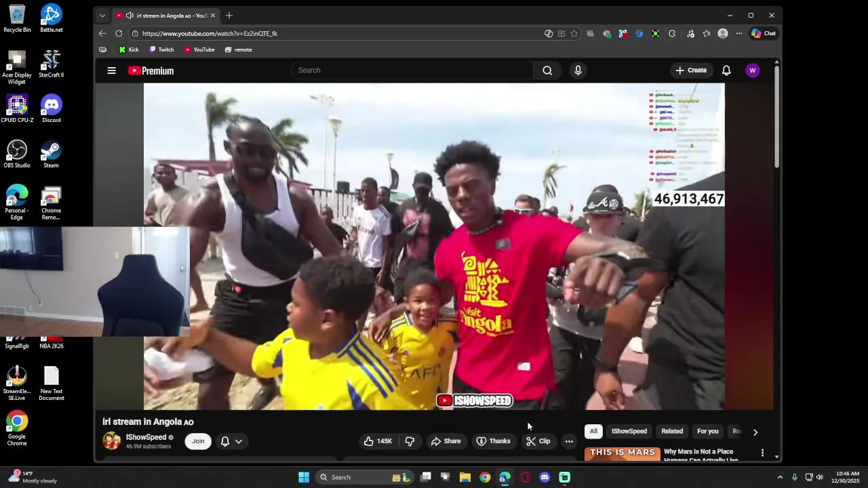The image size is (868, 488).
Task: Select the All filter chip
Action: coord(593,431)
